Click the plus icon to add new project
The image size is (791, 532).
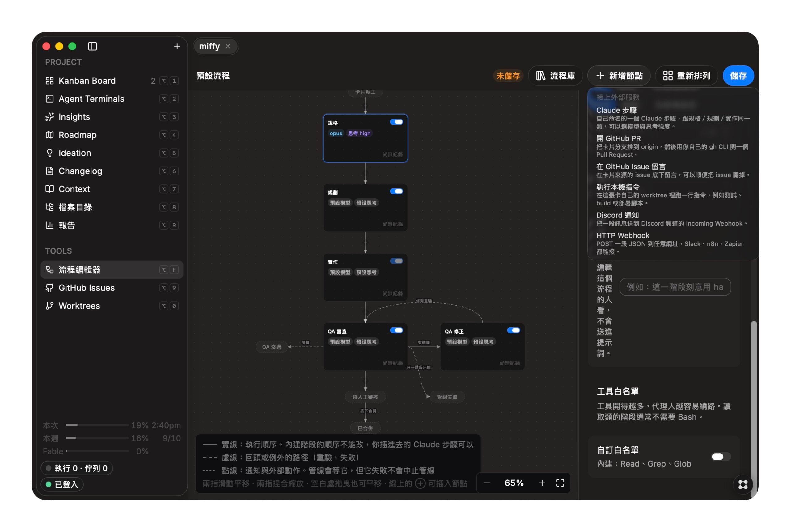(x=177, y=46)
